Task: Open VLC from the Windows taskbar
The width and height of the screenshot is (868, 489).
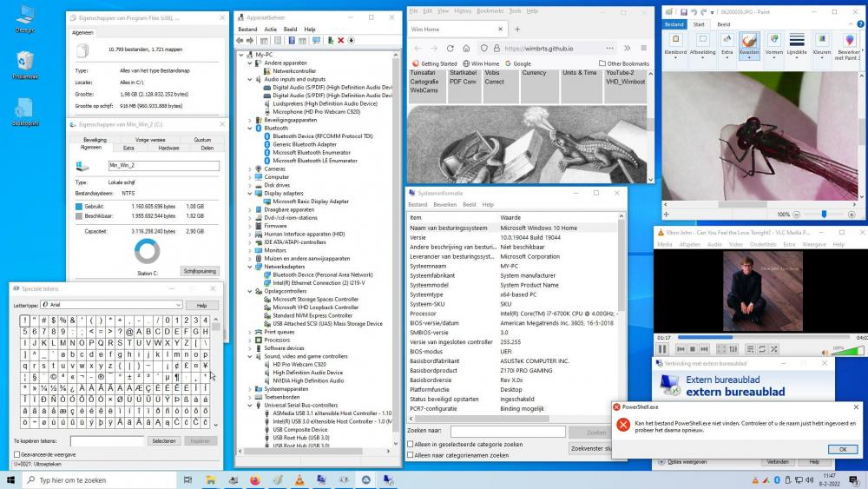Action: click(x=299, y=479)
